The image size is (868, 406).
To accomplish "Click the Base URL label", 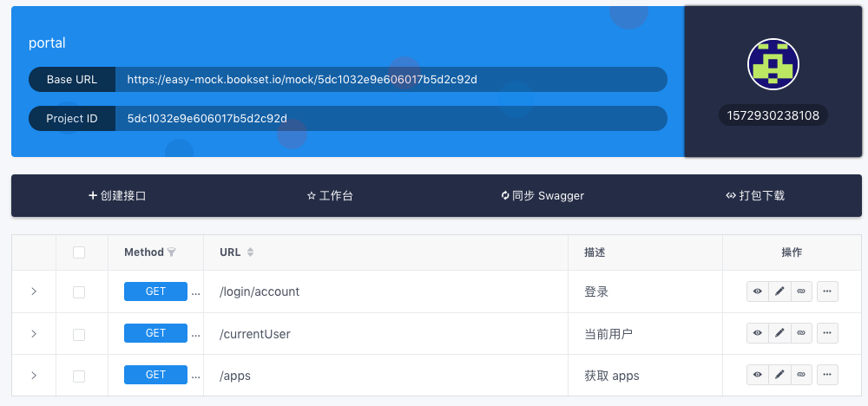I will 72,79.
